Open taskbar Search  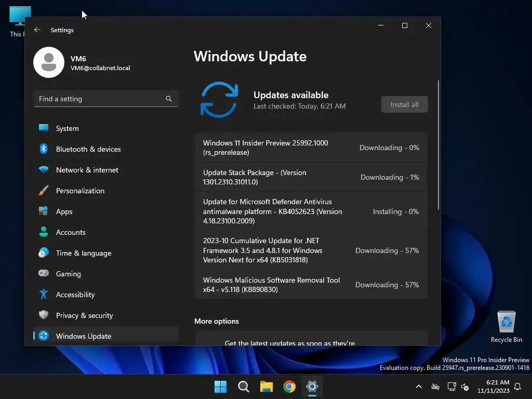pos(243,387)
